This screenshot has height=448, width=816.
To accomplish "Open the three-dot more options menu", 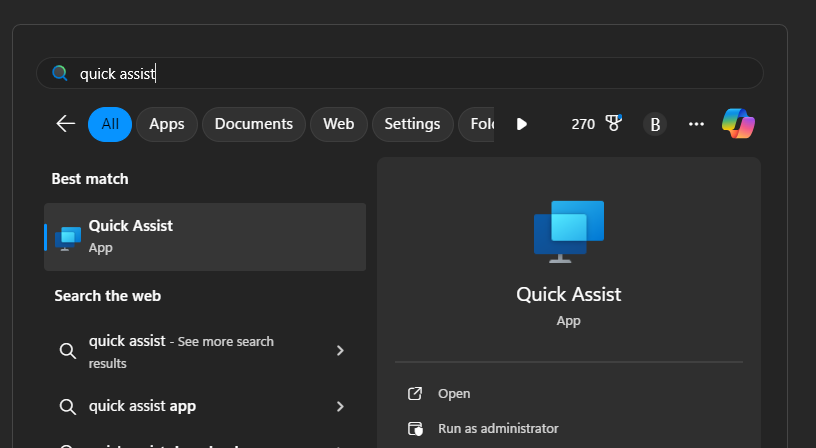I will (697, 124).
